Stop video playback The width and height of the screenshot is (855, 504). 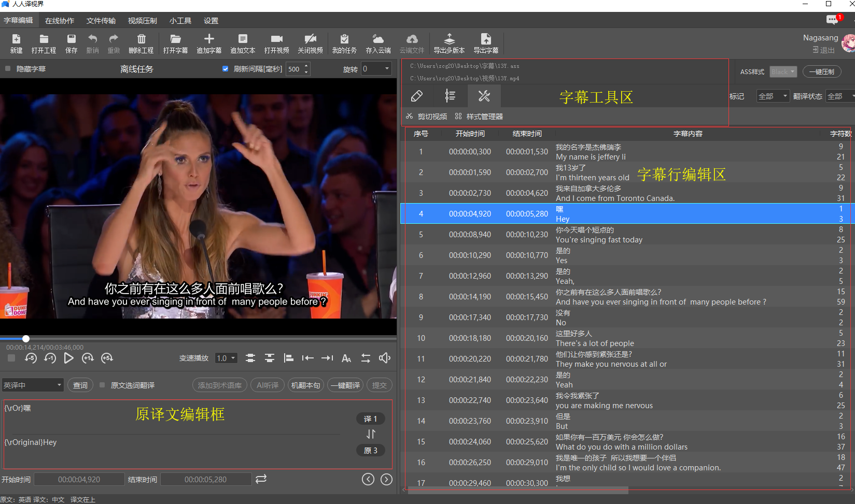coord(11,358)
